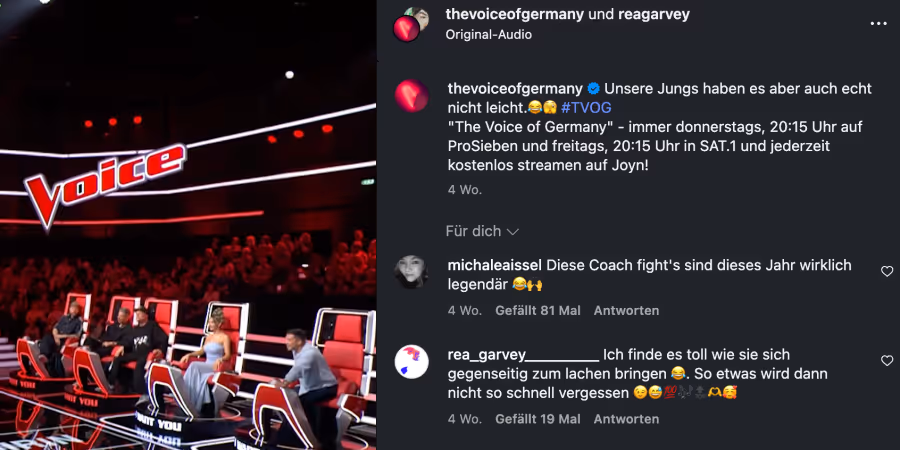Reply to rea_garvey's comment via Antworten
The image size is (900, 450).
coord(626,419)
